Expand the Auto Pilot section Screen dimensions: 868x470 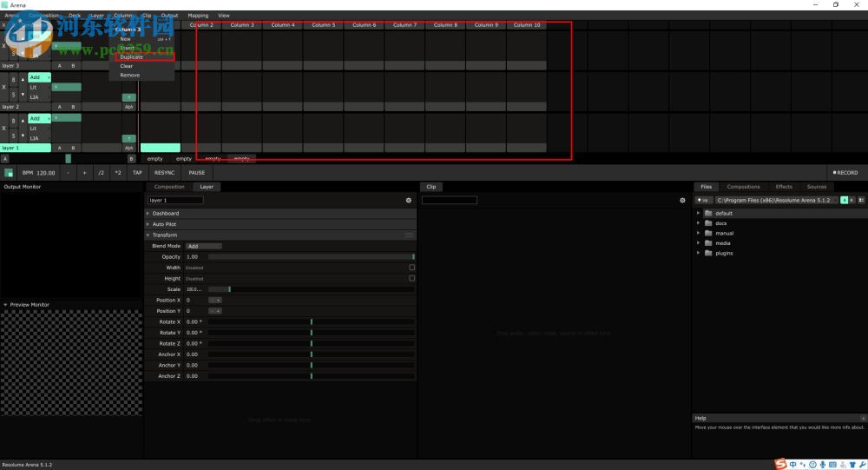pyautogui.click(x=148, y=224)
